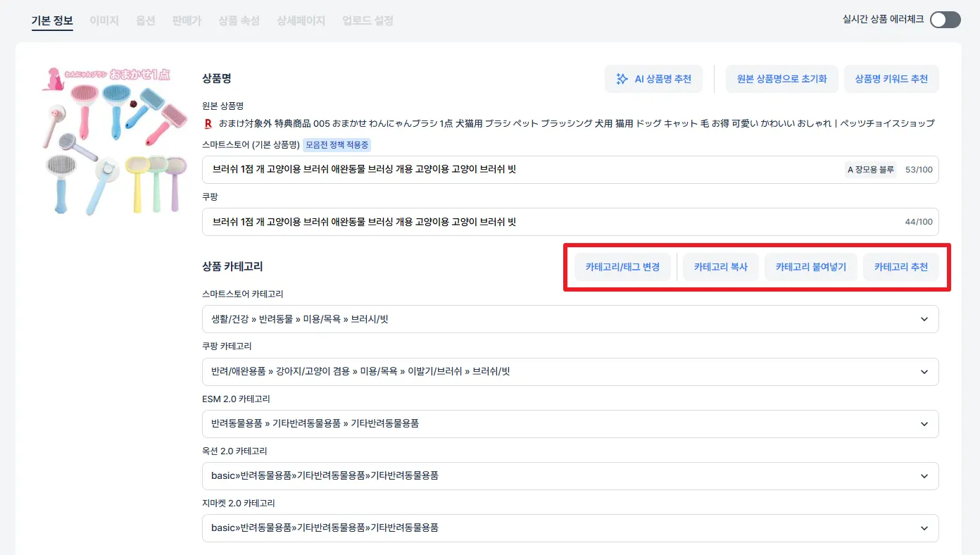Click the 스마트스토어 상품명 input field
Screen dimensions: 980x555
(570, 170)
